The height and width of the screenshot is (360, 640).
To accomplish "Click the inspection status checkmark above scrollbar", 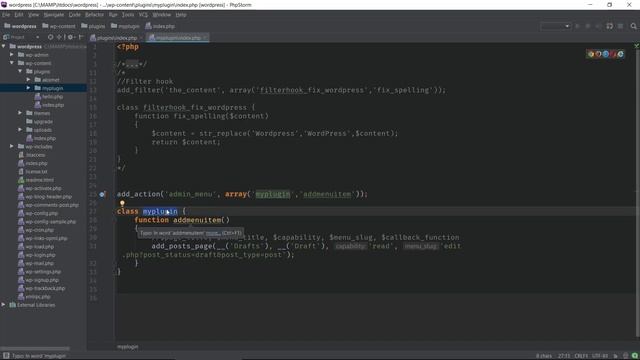I will (x=636, y=46).
